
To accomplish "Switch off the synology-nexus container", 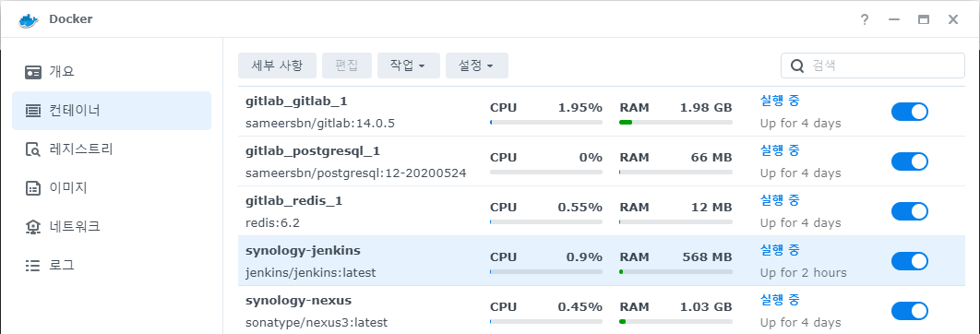I will click(909, 311).
